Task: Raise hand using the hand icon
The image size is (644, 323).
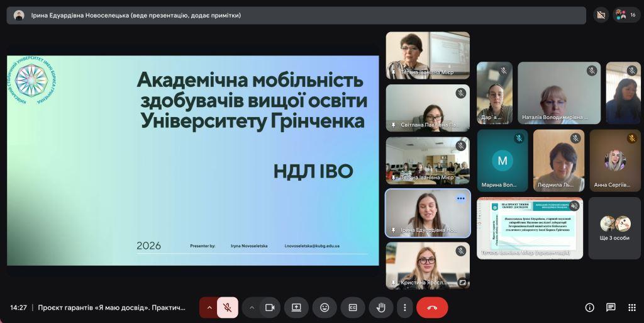Action: [x=381, y=308]
